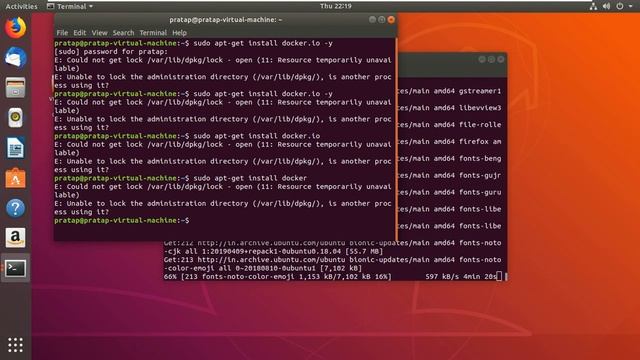Open the Help icon in the dock
This screenshot has width=640, height=360.
pos(16,208)
